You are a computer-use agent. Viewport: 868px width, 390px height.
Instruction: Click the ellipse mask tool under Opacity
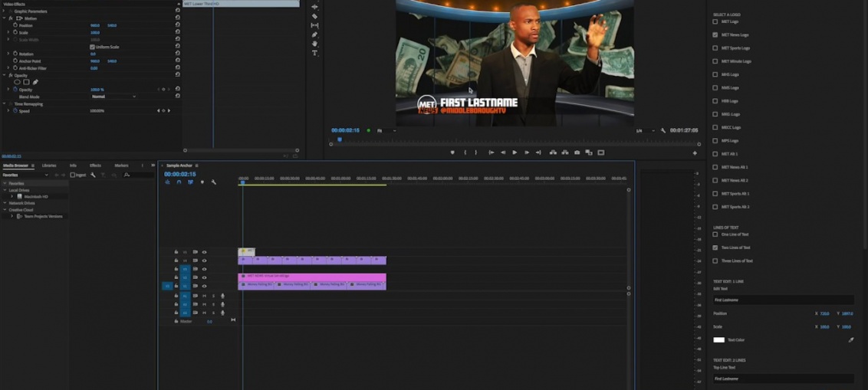17,82
